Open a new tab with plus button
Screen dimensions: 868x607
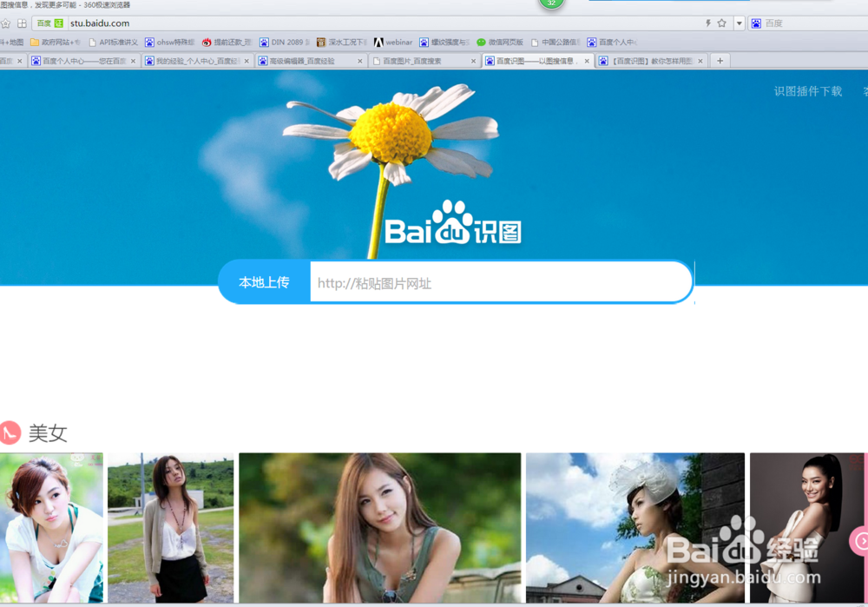[720, 61]
